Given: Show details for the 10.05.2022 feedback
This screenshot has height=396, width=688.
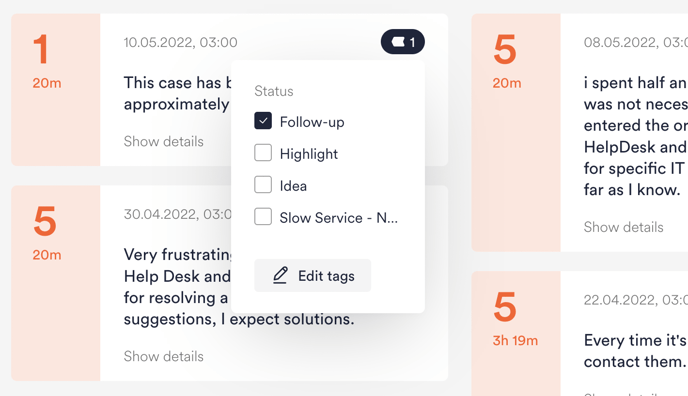Looking at the screenshot, I should coord(164,142).
